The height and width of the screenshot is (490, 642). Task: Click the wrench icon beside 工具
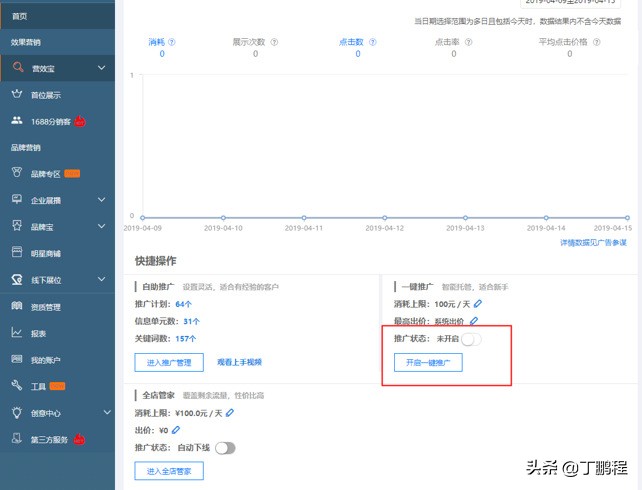point(17,385)
